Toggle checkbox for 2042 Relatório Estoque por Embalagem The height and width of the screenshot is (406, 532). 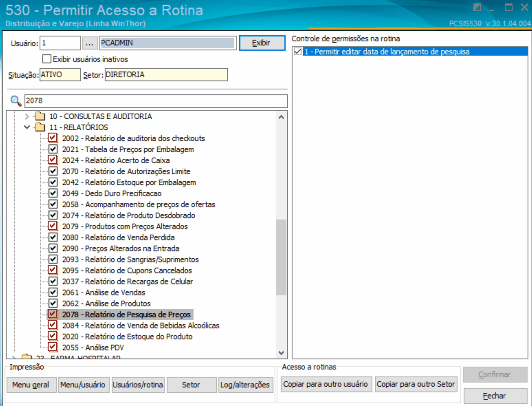coord(53,182)
